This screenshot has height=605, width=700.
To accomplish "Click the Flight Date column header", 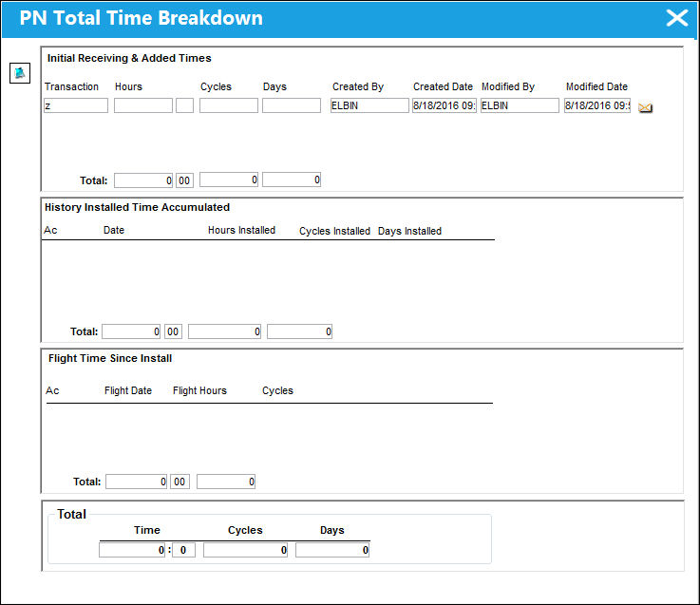I will point(128,390).
